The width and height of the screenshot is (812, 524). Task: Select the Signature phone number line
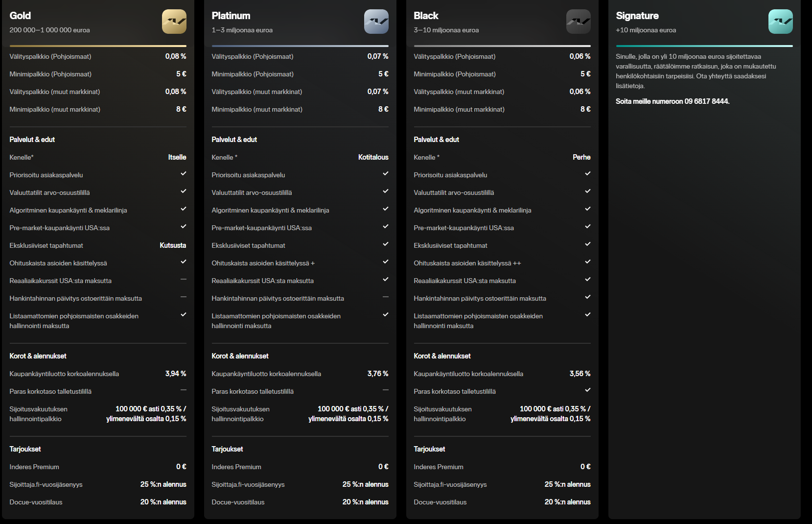point(672,101)
